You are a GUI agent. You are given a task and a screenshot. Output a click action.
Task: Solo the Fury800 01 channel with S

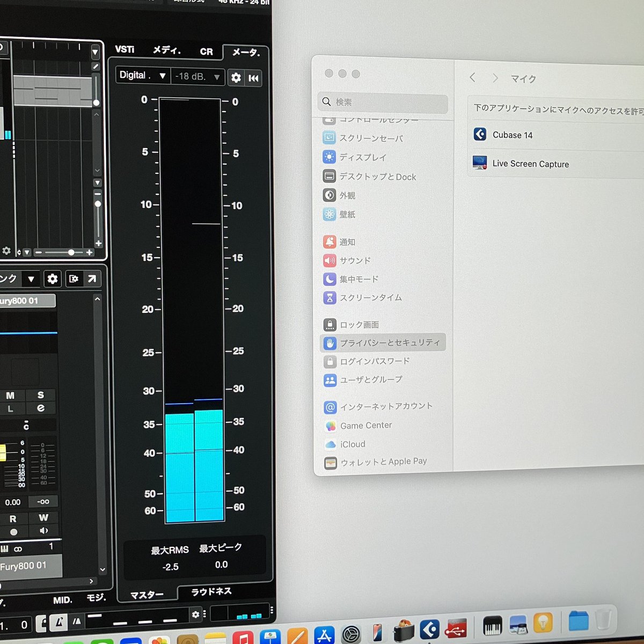pyautogui.click(x=41, y=395)
